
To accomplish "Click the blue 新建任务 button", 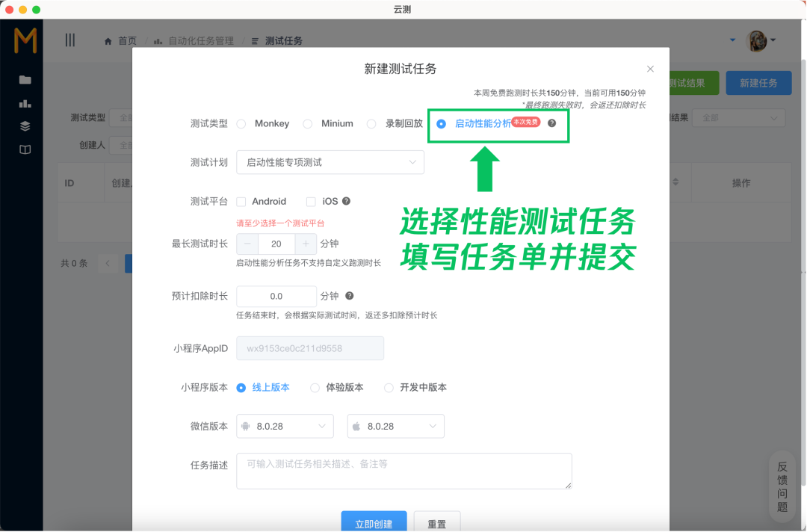I will tap(758, 84).
